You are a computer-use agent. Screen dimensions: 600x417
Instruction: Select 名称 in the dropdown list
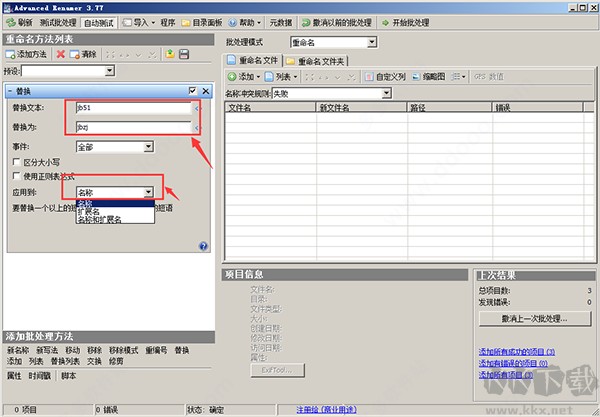coord(115,204)
